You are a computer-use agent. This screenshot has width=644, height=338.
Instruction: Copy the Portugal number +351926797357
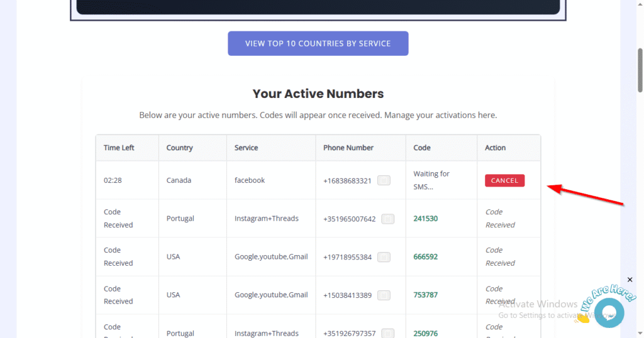click(388, 333)
